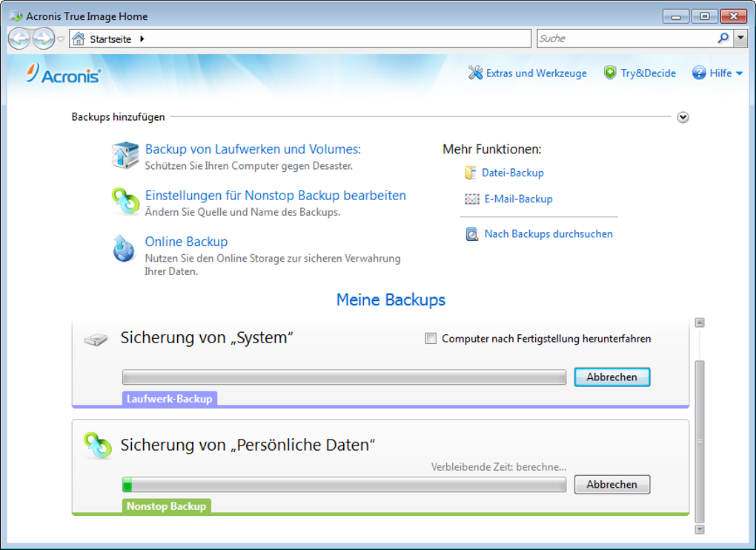Click the Startseite home icon

(79, 39)
